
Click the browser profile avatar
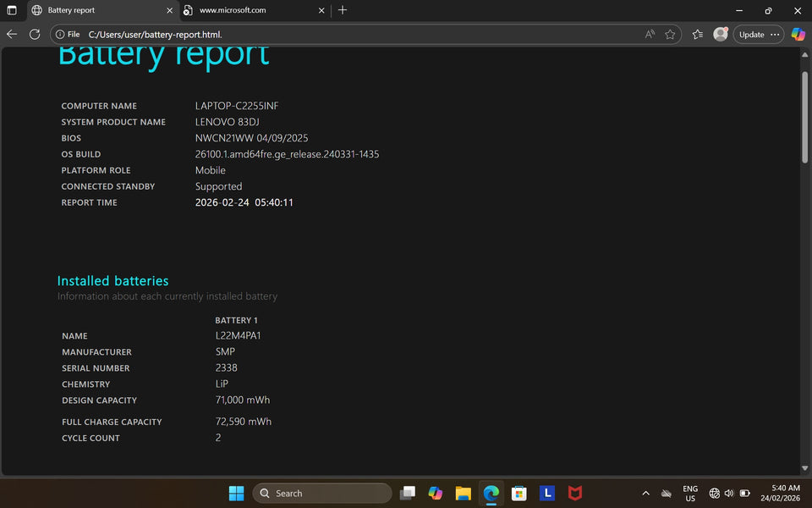(720, 35)
